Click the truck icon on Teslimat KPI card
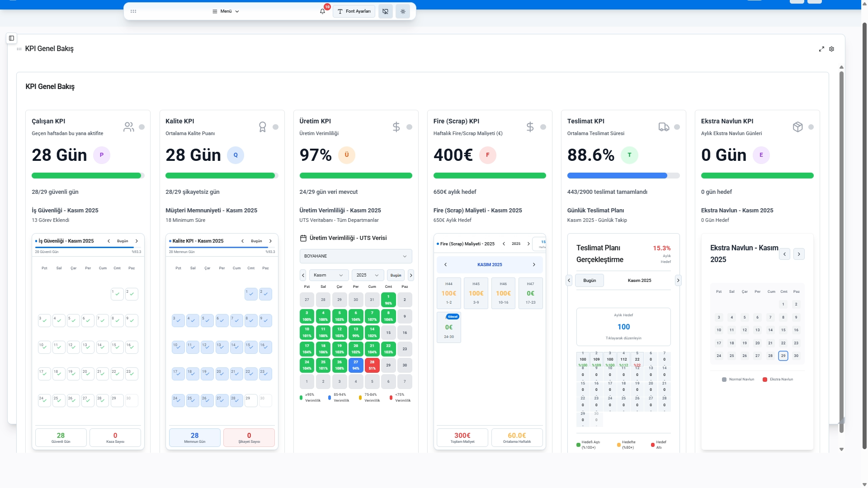 [664, 127]
